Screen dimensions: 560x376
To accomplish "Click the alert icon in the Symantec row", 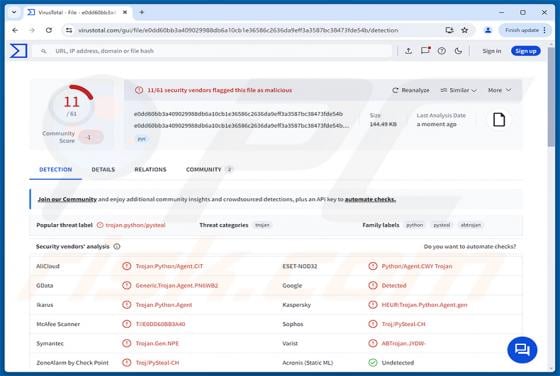I will [126, 343].
